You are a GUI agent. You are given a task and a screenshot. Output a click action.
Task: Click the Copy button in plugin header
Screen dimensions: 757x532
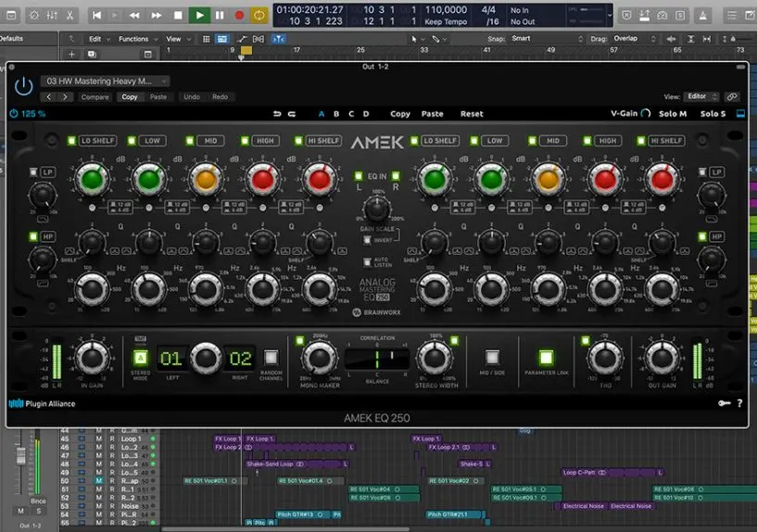point(130,97)
